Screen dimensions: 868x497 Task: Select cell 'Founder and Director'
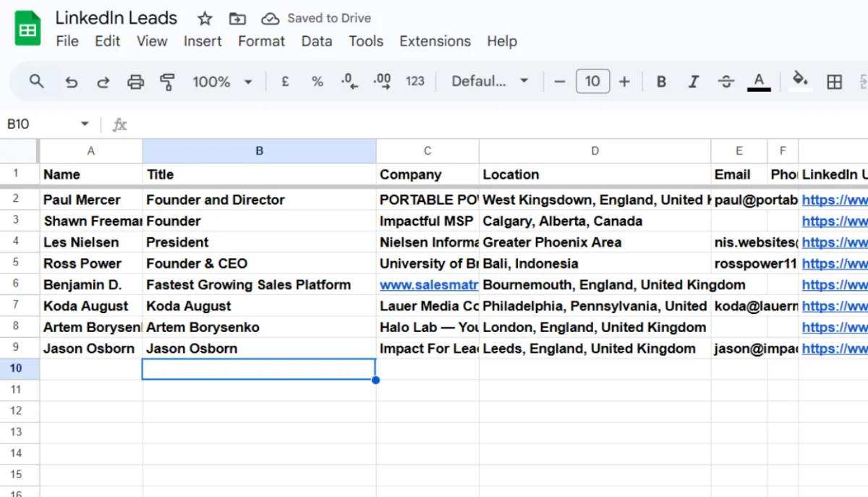pyautogui.click(x=260, y=200)
